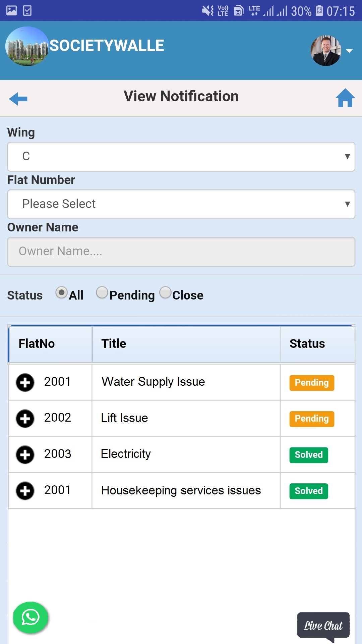362x644 pixels.
Task: Open the Live Chat button
Action: 323,626
